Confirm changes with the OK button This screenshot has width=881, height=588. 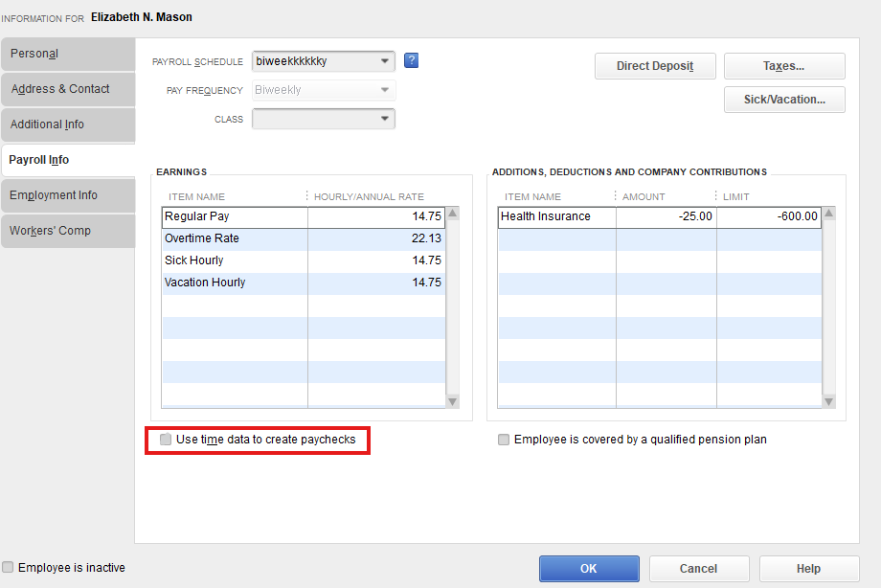pyautogui.click(x=588, y=569)
